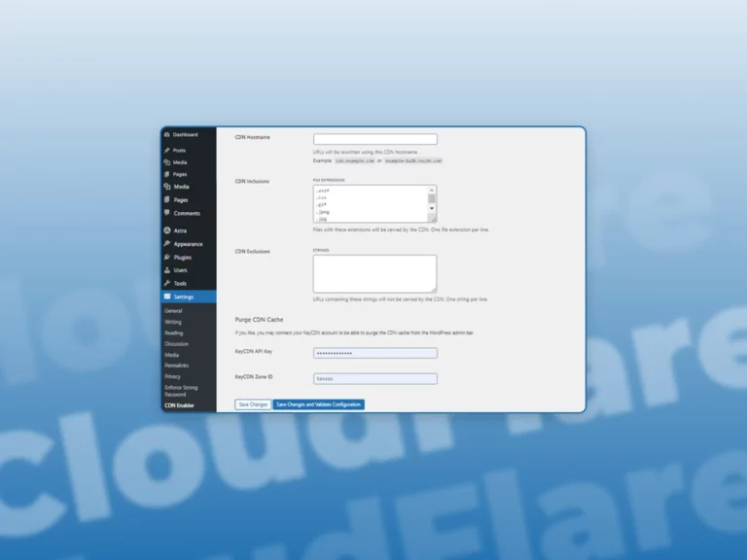Open Dashboard via its gauge icon
The height and width of the screenshot is (560, 747).
(166, 135)
